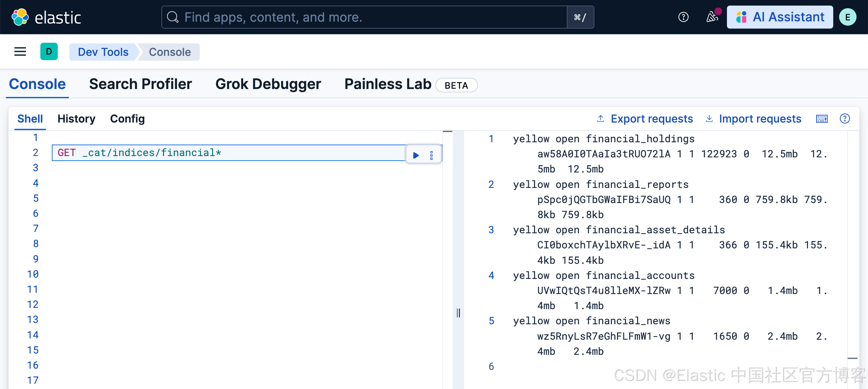Focus the Find apps search field
The height and width of the screenshot is (389, 868).
click(364, 17)
